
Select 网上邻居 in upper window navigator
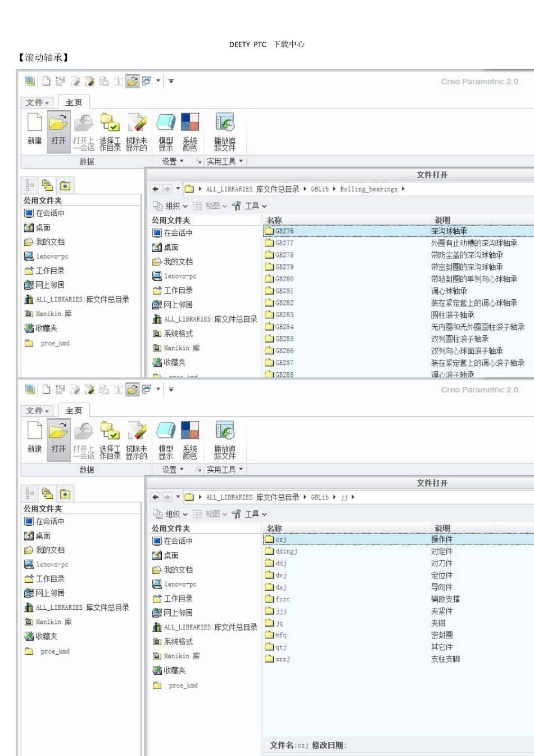pyautogui.click(x=45, y=285)
